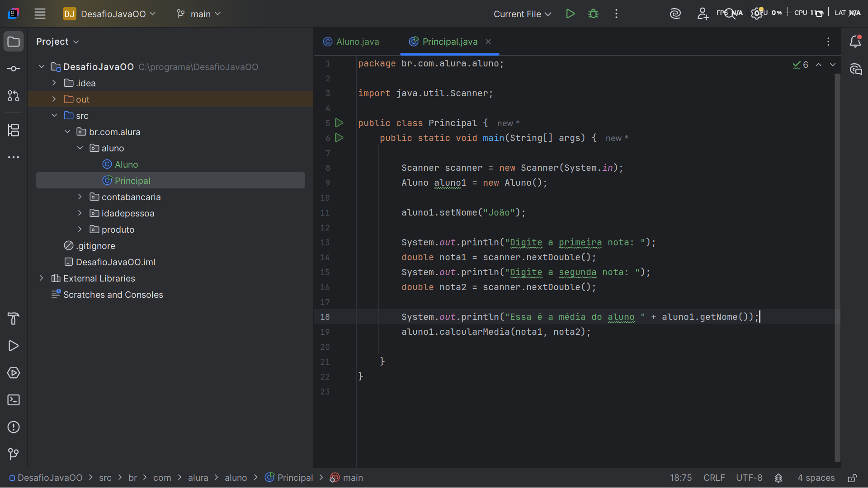The image size is (868, 488).
Task: Expand External Libraries node
Action: tap(42, 278)
